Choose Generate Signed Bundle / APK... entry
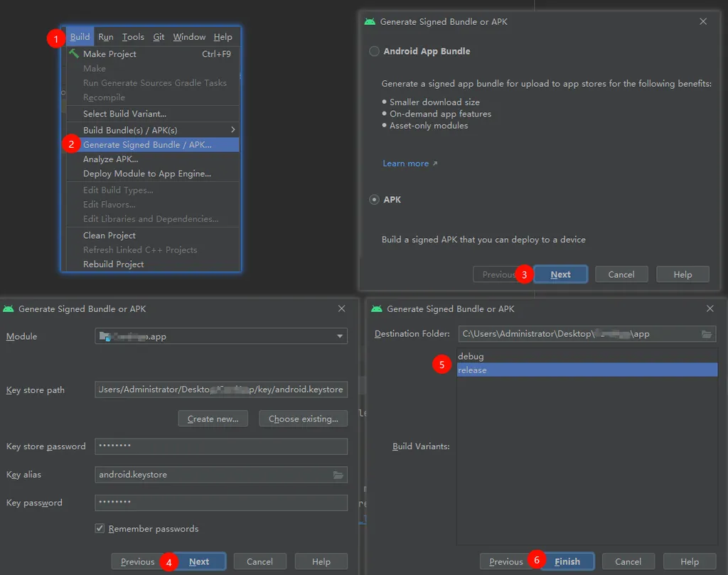Image resolution: width=728 pixels, height=575 pixels. tap(153, 145)
